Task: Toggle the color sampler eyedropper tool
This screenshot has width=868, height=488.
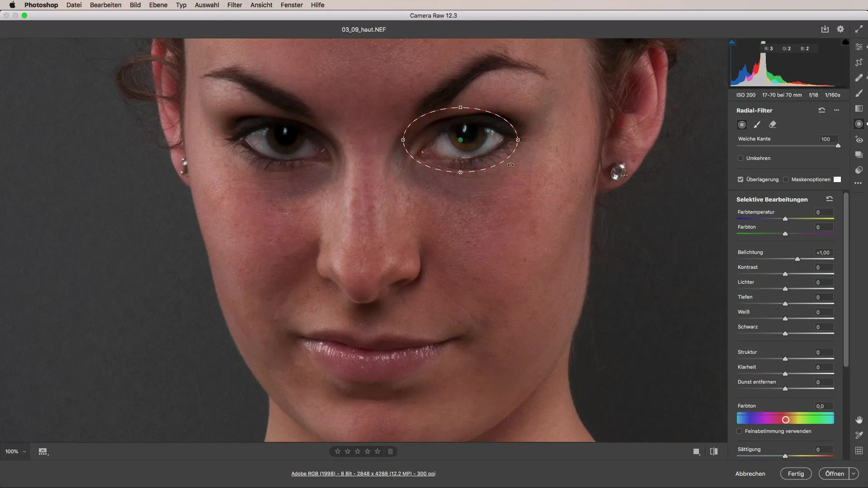Action: coord(859,435)
